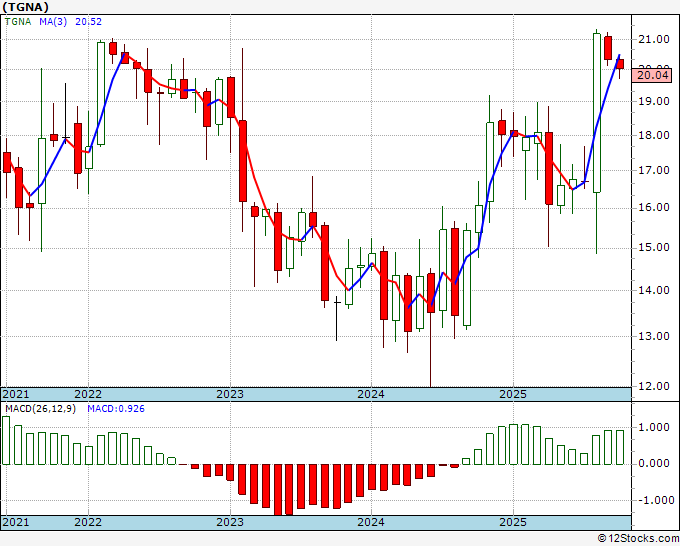Click the (TGNA) chart title
This screenshot has width=680, height=546.
tap(26, 7)
